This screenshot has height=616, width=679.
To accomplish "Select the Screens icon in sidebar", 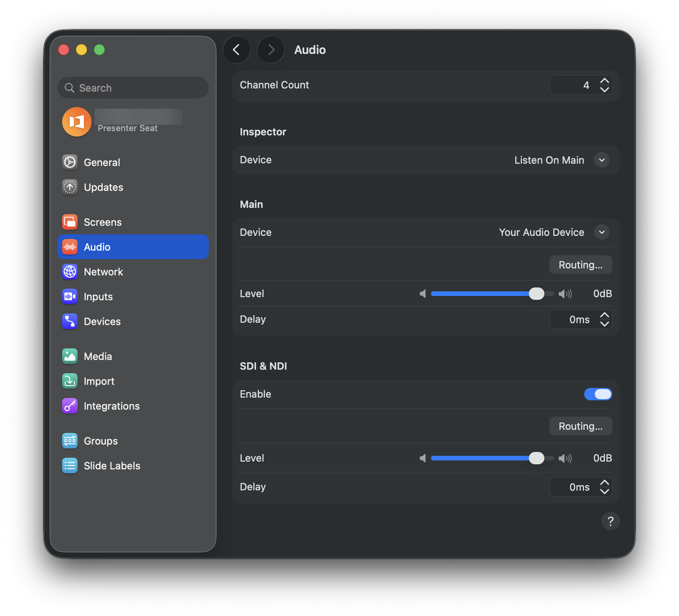I will (70, 222).
